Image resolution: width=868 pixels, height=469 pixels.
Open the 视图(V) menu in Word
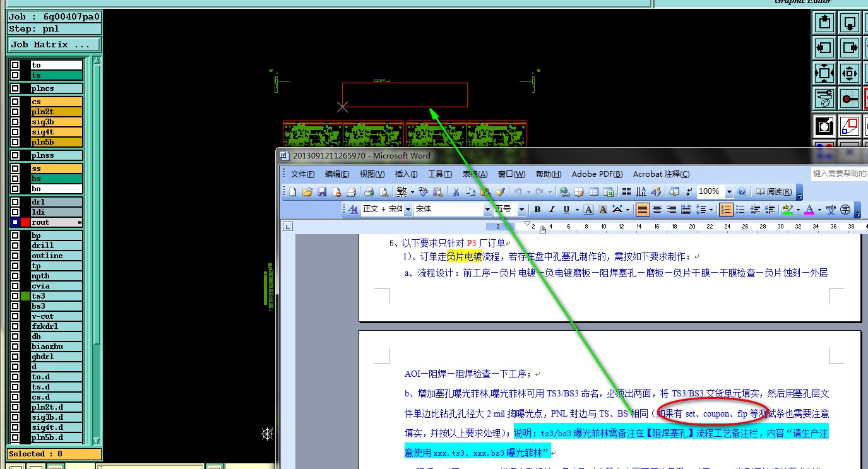[x=372, y=174]
